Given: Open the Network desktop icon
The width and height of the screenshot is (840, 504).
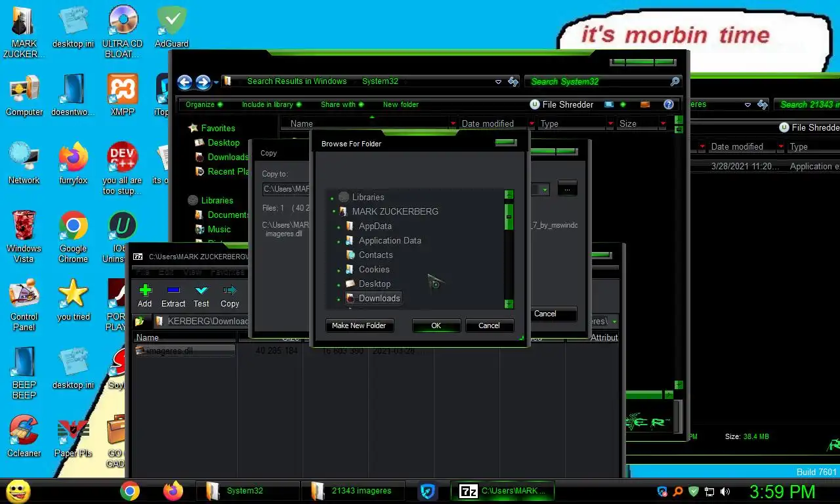Looking at the screenshot, I should pos(24,164).
